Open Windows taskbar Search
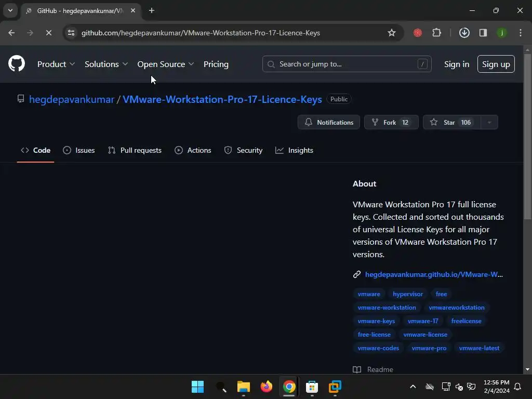Viewport: 532px width, 399px height. click(x=221, y=387)
